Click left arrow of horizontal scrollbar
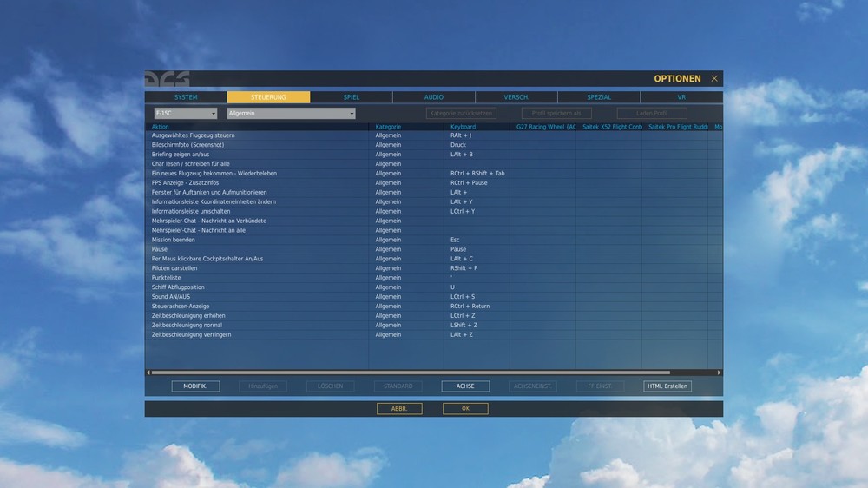 click(148, 373)
